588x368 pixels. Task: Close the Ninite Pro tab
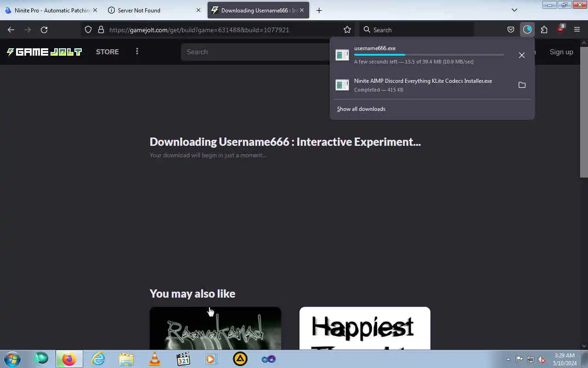point(95,10)
